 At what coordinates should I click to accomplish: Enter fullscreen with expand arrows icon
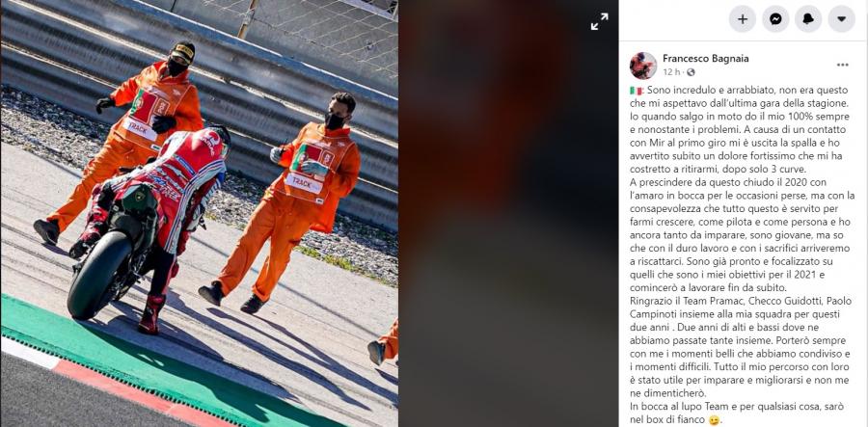(599, 21)
